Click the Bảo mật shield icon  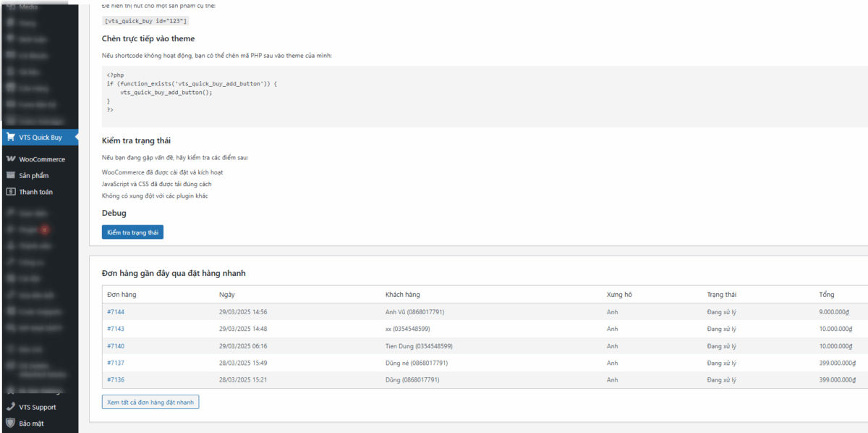(x=10, y=423)
